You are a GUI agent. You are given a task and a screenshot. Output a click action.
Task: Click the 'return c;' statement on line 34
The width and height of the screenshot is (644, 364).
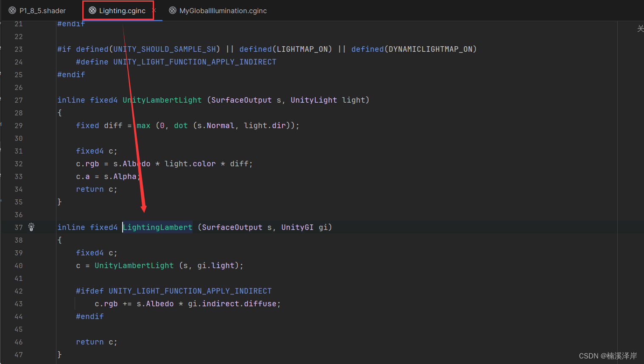coord(97,189)
